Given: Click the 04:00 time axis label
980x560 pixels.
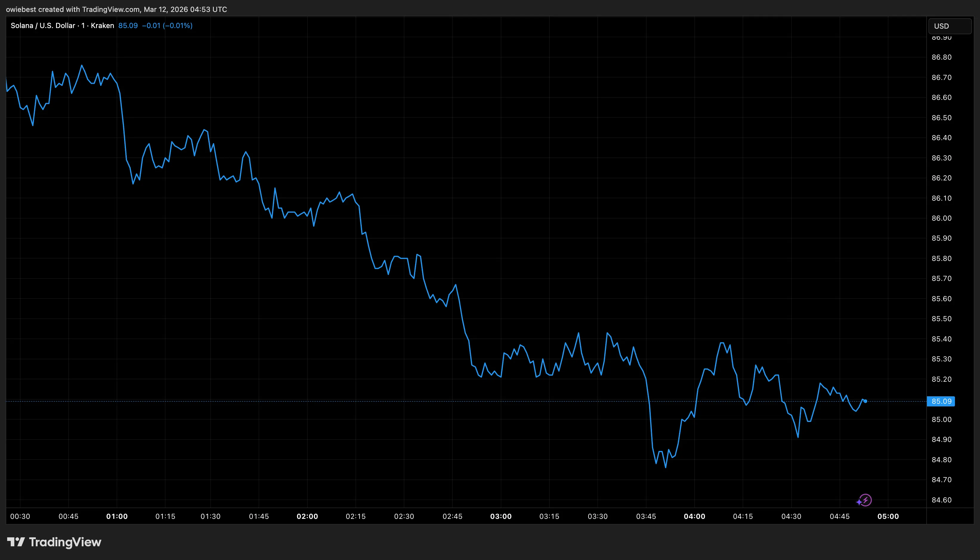Looking at the screenshot, I should [x=694, y=516].
